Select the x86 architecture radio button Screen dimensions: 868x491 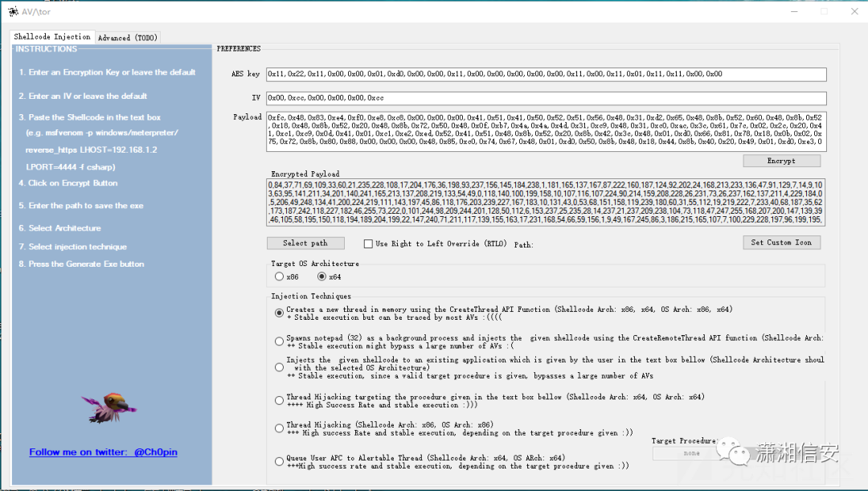[279, 276]
